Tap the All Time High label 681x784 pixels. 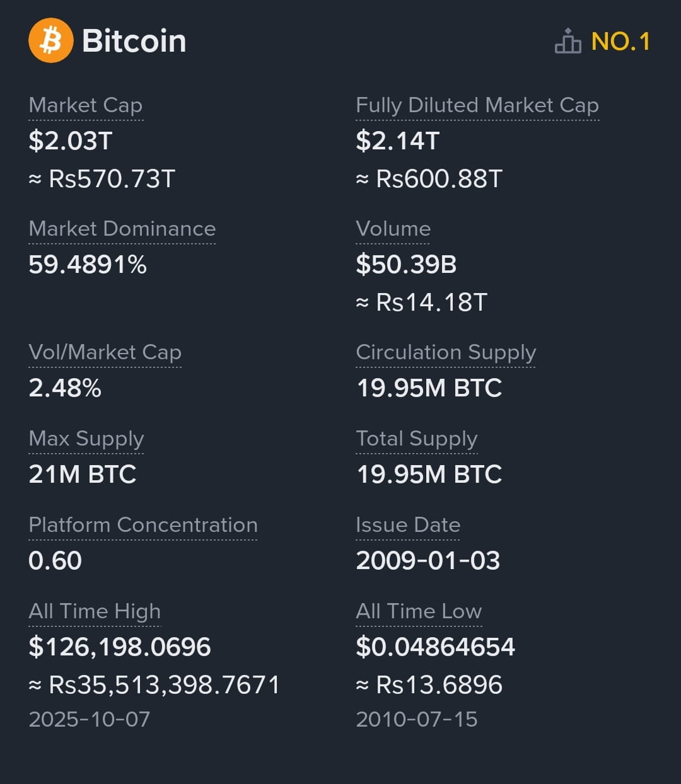pyautogui.click(x=95, y=611)
